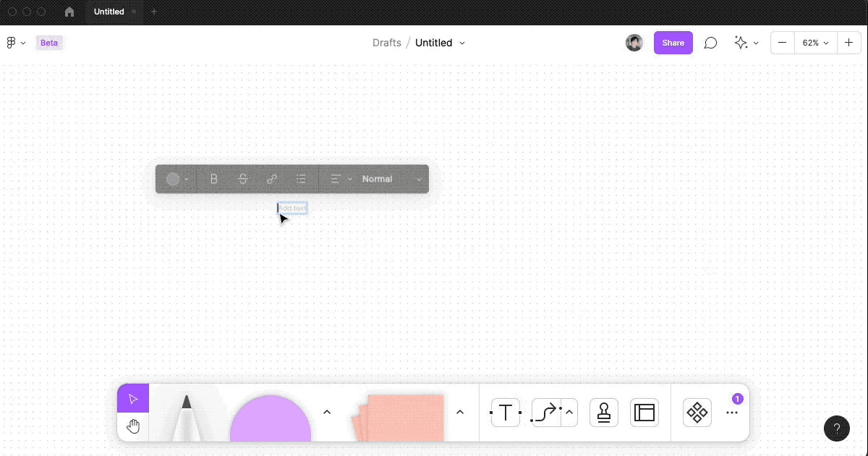This screenshot has width=868, height=456.
Task: Open the AI sparkle actions menu
Action: 746,43
